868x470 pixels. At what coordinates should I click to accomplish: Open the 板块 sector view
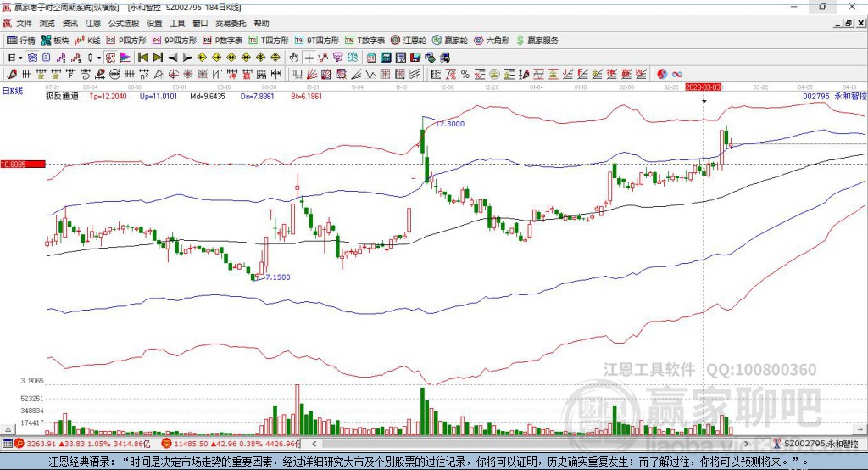pyautogui.click(x=54, y=41)
